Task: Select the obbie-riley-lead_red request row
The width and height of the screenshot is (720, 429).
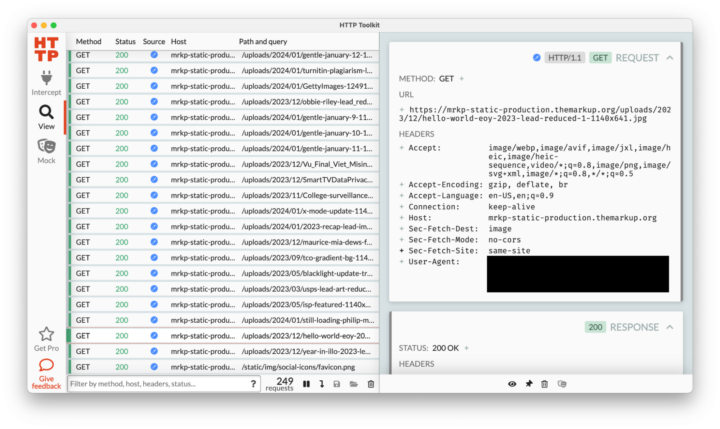Action: tap(224, 102)
